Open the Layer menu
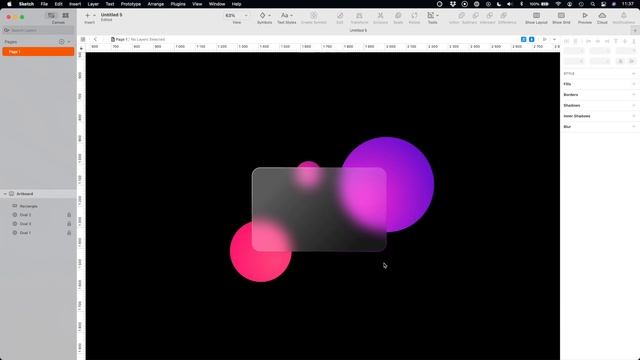Image resolution: width=640 pixels, height=360 pixels. pyautogui.click(x=93, y=4)
